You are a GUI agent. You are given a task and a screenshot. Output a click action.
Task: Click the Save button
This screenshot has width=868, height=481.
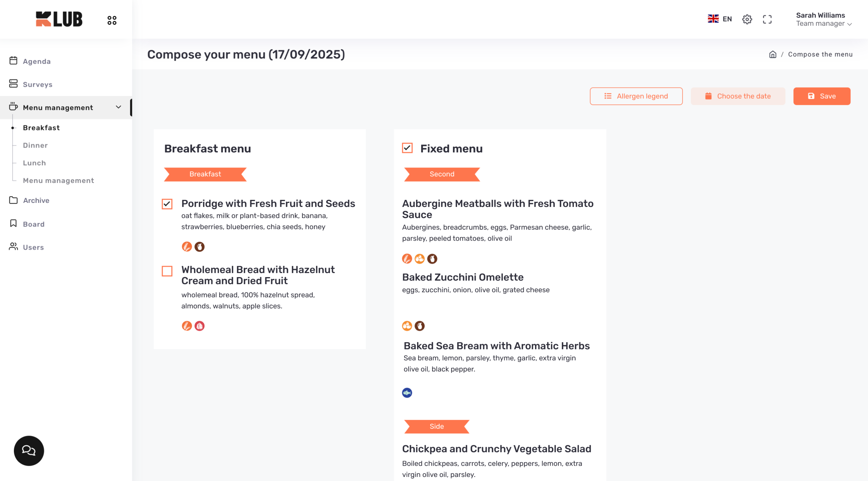(x=822, y=96)
